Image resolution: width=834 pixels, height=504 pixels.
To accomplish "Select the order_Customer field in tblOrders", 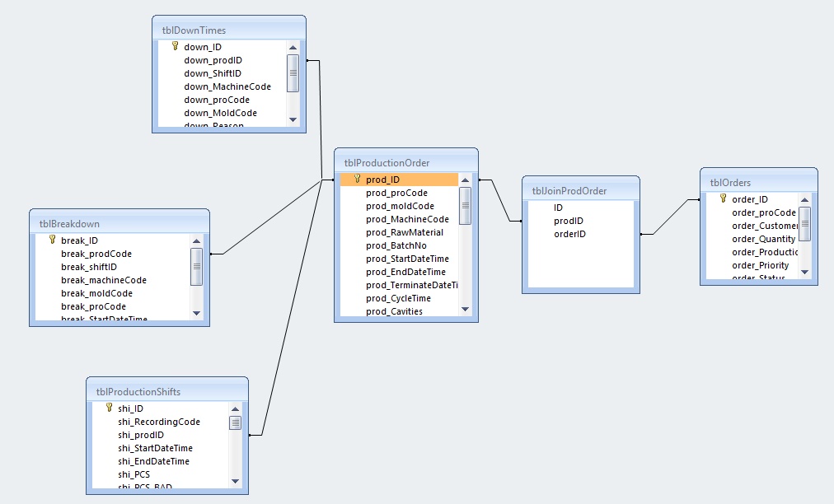I will tap(765, 226).
